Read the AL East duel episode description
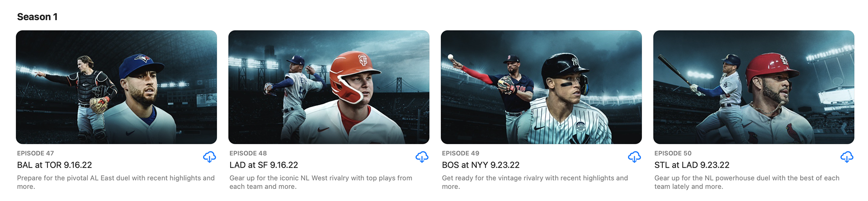The image size is (868, 201). (x=116, y=182)
